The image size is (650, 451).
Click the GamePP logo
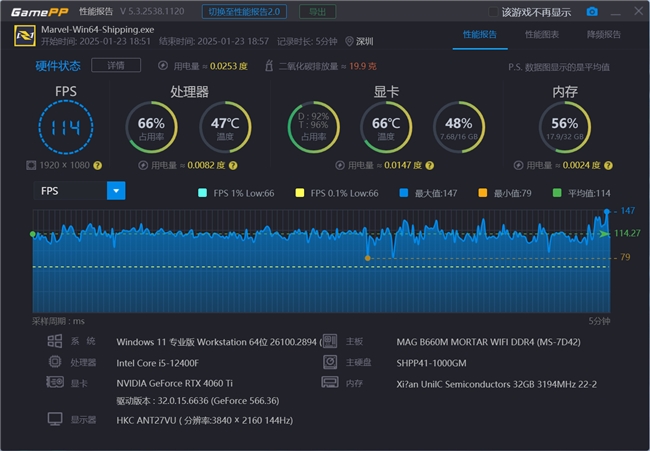39,12
